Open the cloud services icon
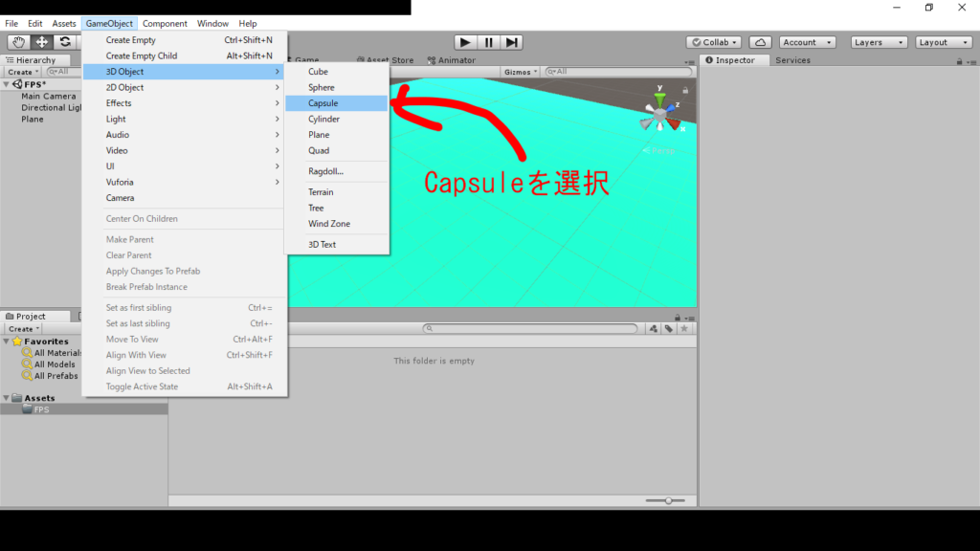This screenshot has width=980, height=551. point(760,42)
